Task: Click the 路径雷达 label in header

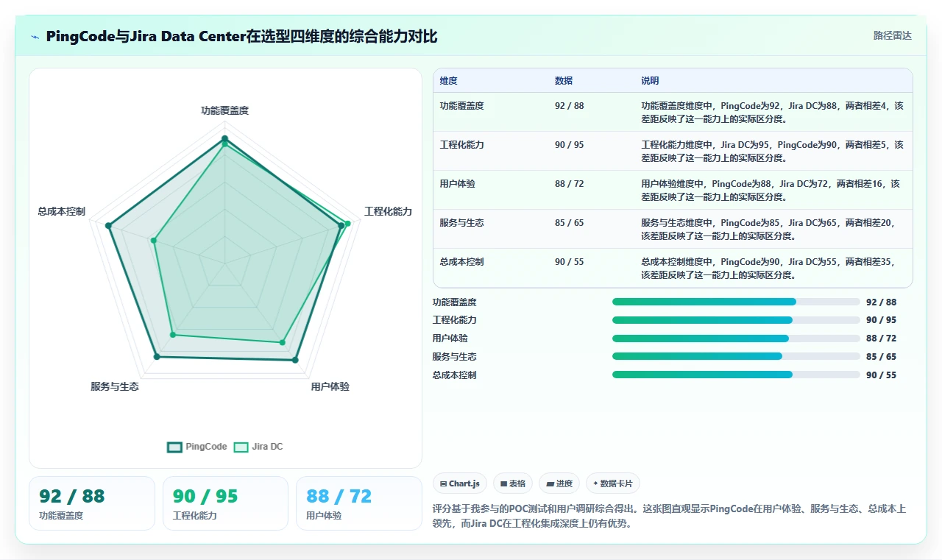Action: (x=893, y=35)
